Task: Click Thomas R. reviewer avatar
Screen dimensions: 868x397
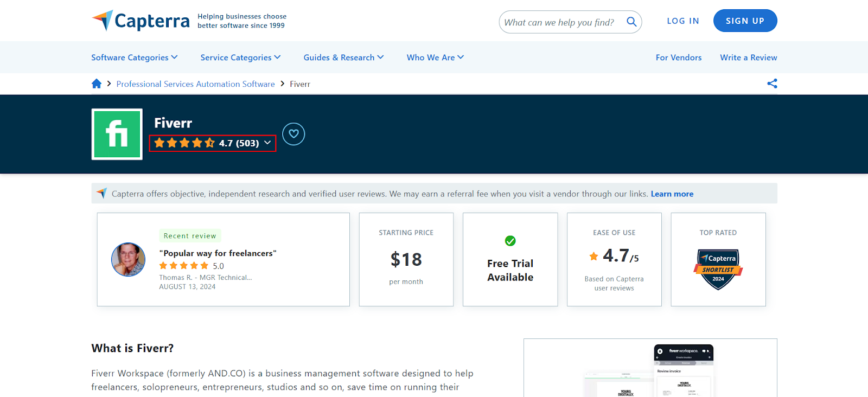Action: click(x=129, y=259)
